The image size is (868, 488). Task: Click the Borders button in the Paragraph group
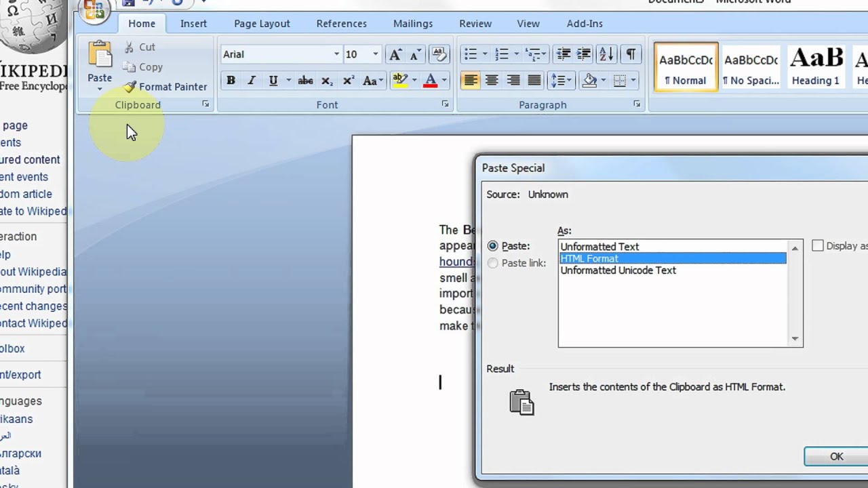click(x=619, y=81)
